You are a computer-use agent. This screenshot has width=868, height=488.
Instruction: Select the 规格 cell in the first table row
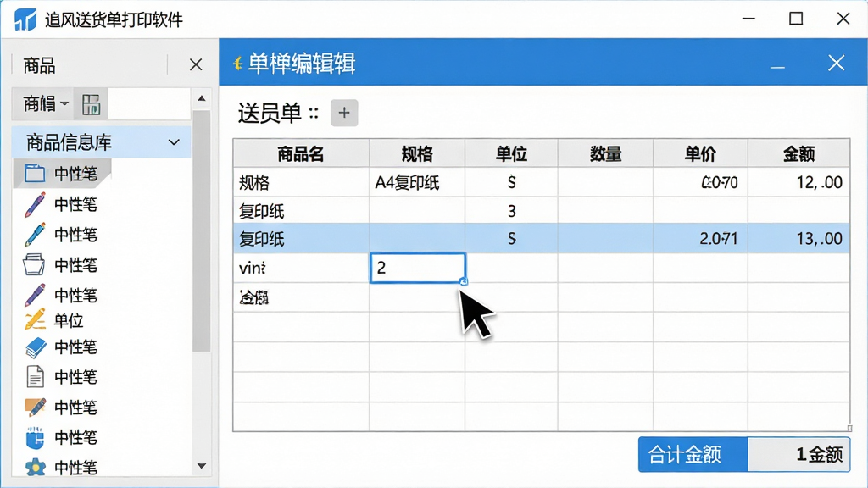(301, 182)
